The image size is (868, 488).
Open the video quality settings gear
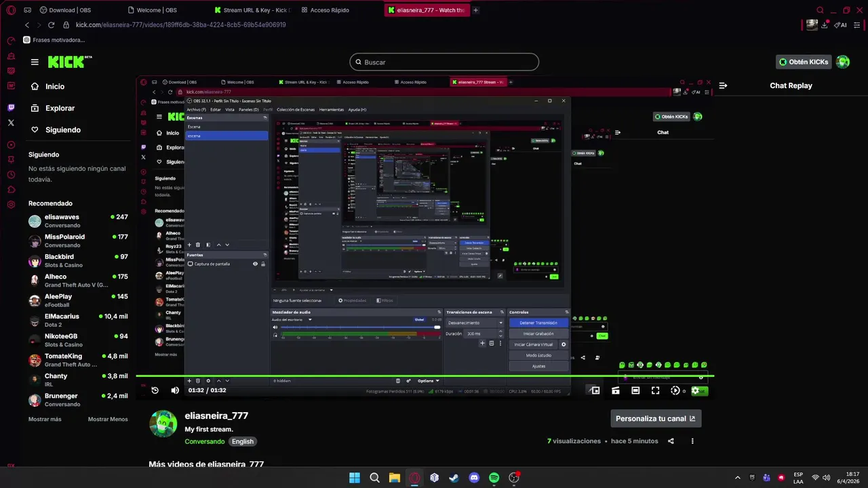pyautogui.click(x=695, y=390)
